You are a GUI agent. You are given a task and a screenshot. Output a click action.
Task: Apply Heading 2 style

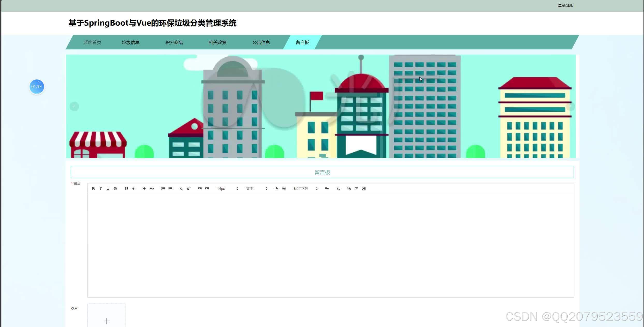(152, 189)
